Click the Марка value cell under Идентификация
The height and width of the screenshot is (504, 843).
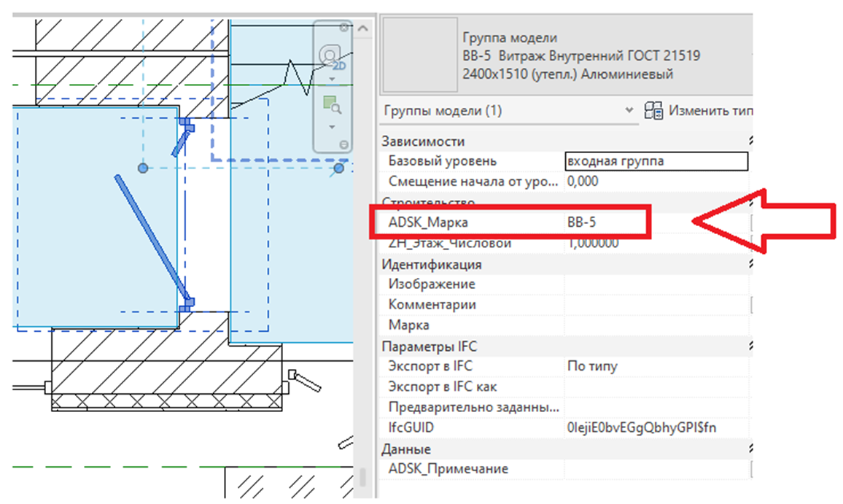(656, 325)
